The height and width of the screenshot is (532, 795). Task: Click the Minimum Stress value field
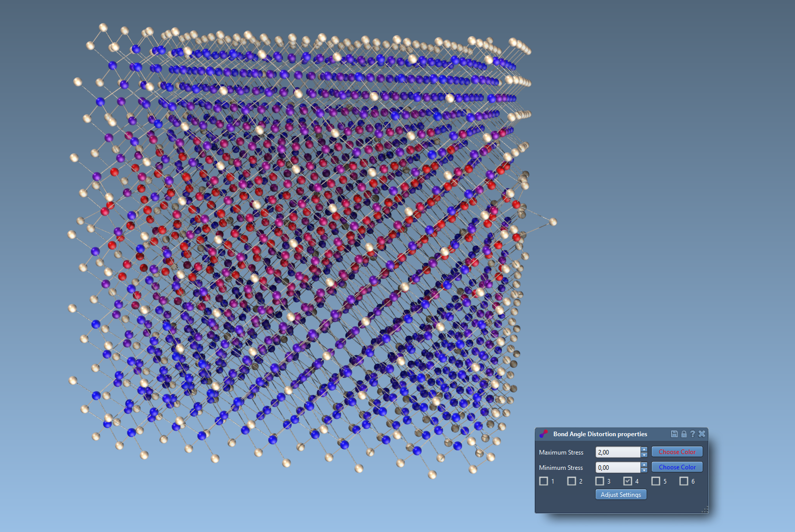click(x=618, y=467)
